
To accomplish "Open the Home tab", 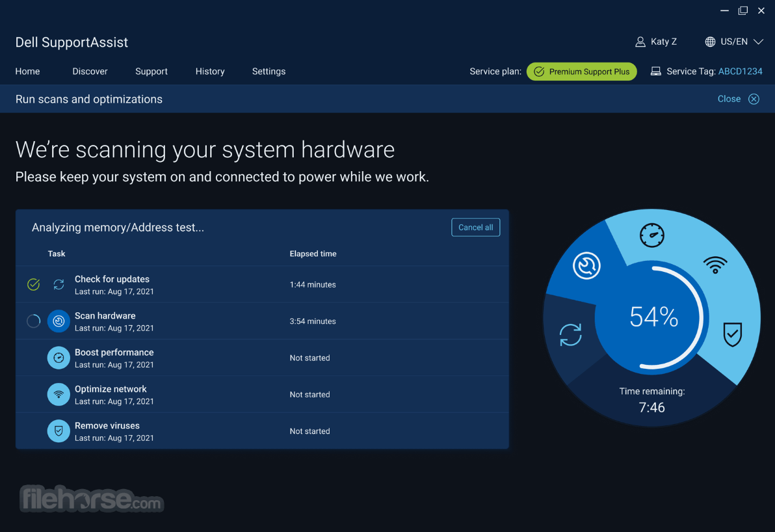I will point(27,71).
